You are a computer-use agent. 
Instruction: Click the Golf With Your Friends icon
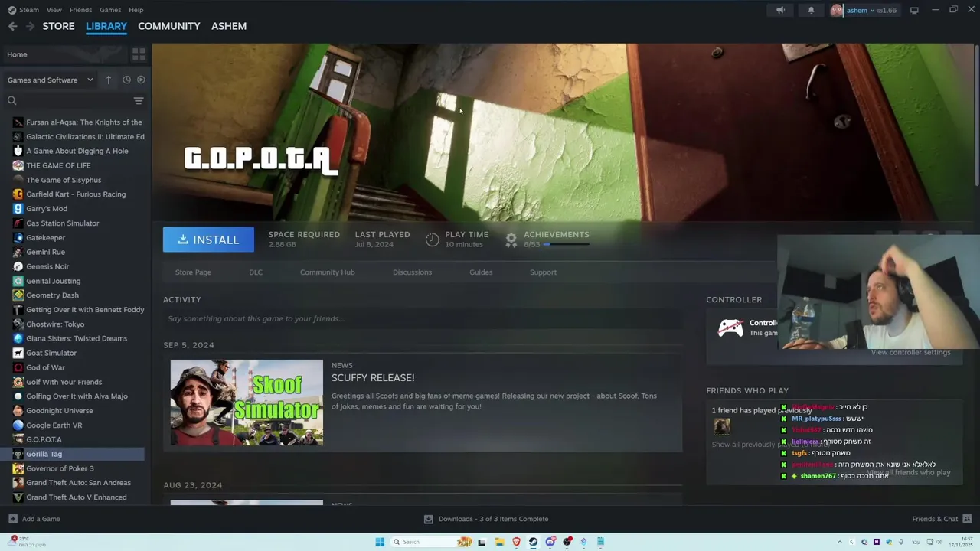18,382
